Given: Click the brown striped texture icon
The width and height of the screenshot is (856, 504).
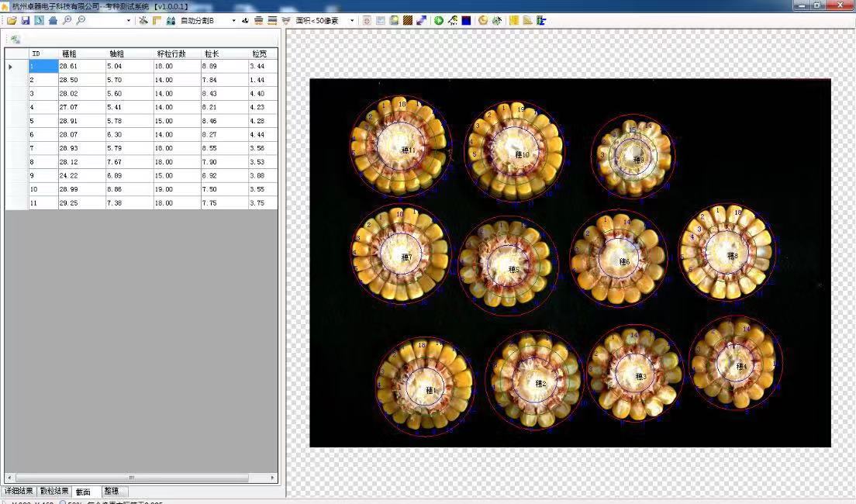Looking at the screenshot, I should [408, 20].
